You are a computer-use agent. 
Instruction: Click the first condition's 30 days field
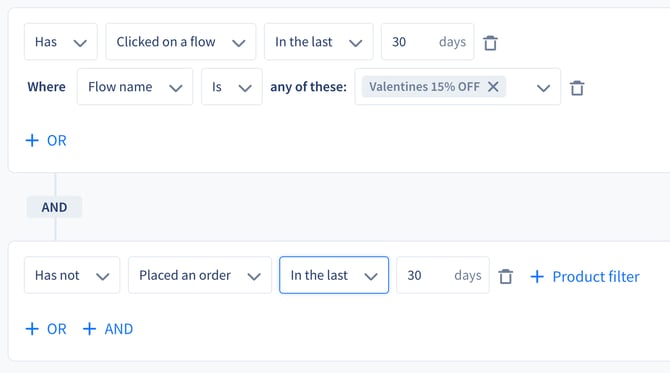428,42
